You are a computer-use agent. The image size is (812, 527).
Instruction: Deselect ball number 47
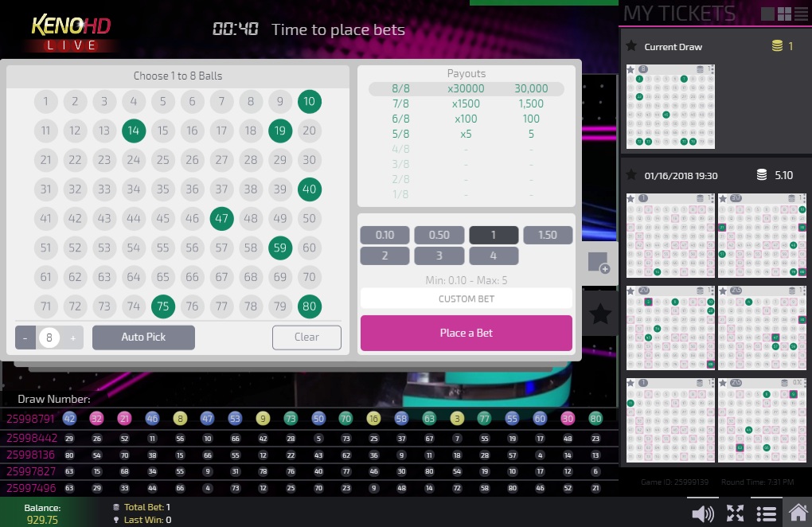tap(221, 218)
